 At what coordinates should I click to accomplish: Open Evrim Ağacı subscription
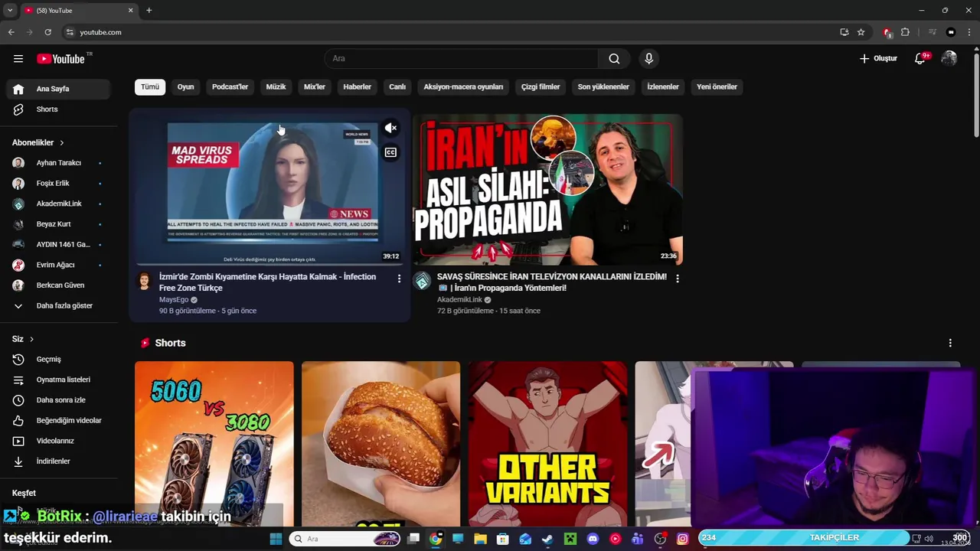pyautogui.click(x=58, y=265)
